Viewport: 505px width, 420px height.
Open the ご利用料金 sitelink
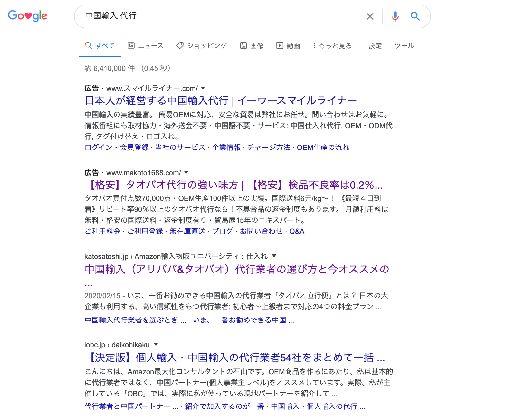pyautogui.click(x=102, y=231)
